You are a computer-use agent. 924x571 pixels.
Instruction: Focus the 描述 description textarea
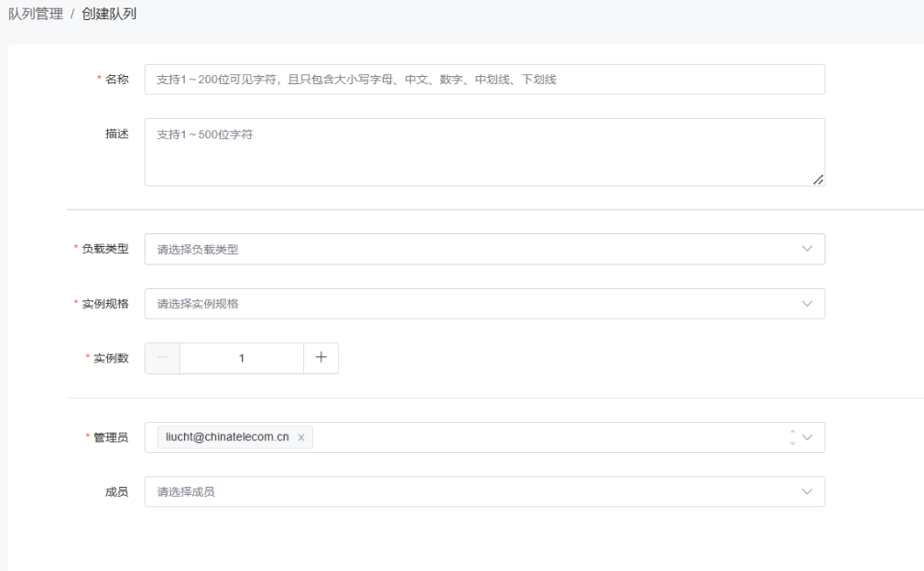pyautogui.click(x=484, y=152)
